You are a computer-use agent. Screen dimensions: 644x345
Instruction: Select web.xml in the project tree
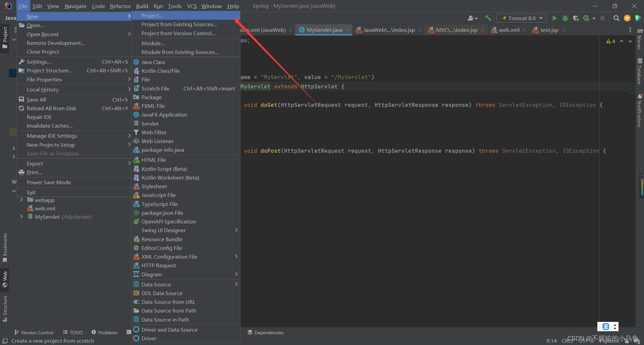(x=45, y=208)
